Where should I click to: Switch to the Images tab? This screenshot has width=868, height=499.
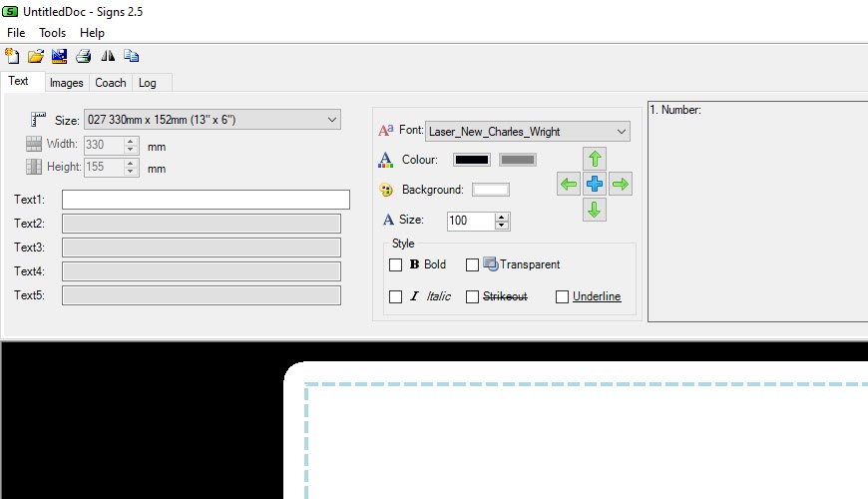(67, 83)
